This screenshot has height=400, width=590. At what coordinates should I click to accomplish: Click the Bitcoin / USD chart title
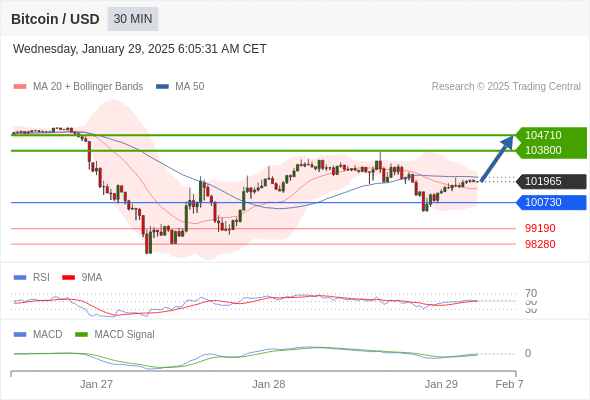[x=55, y=19]
